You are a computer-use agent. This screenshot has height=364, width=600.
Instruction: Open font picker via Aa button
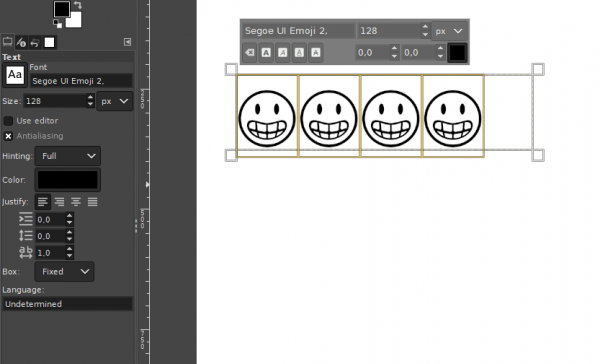coord(15,75)
